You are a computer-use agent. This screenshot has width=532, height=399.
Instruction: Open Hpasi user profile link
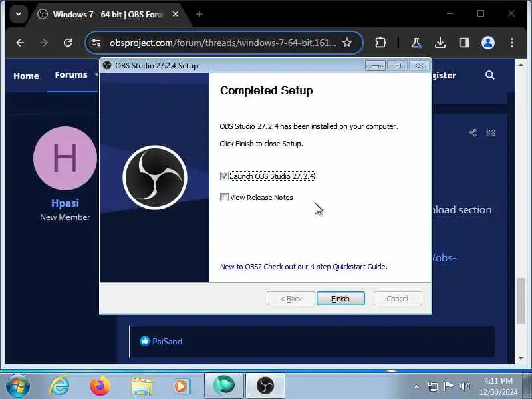65,203
